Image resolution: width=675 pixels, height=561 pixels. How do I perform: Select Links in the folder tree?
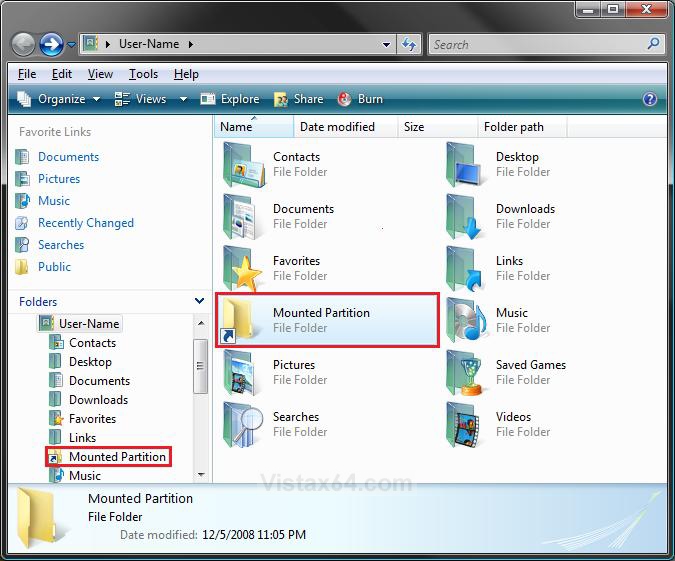point(73,437)
